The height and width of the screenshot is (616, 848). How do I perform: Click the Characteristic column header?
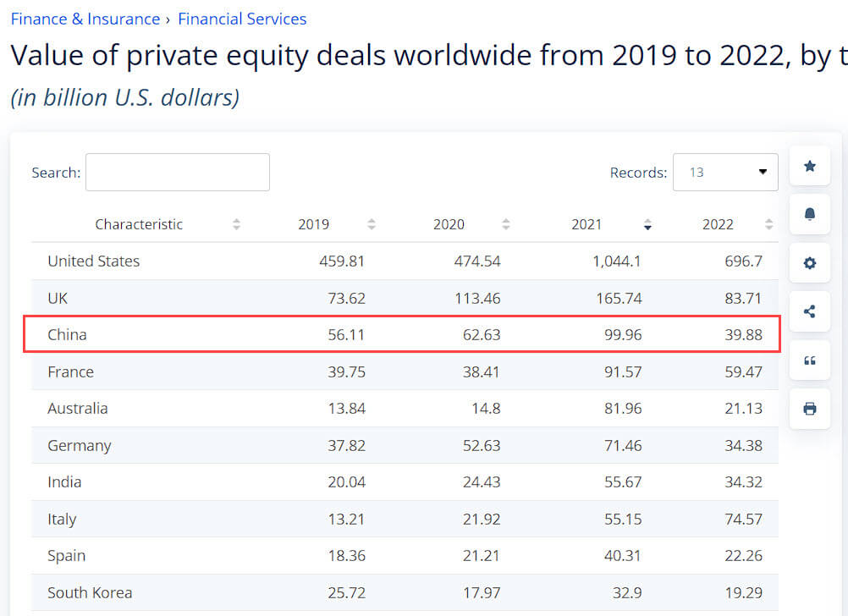tap(139, 224)
